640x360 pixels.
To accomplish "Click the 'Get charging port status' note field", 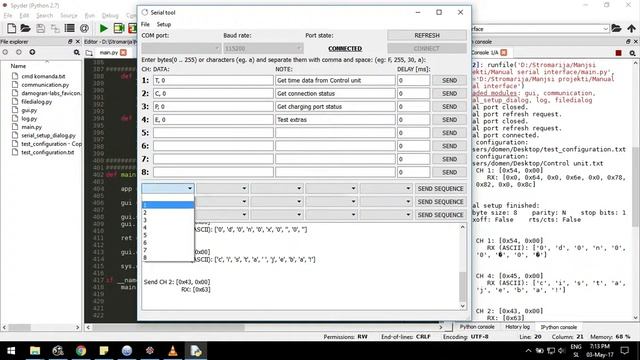I will coord(335,107).
